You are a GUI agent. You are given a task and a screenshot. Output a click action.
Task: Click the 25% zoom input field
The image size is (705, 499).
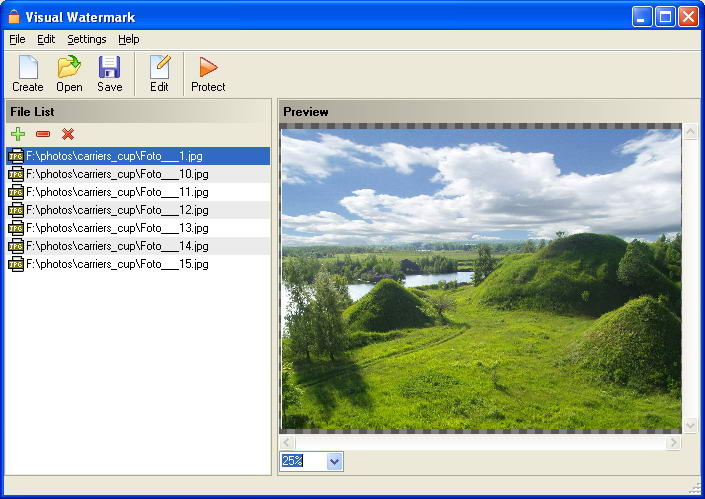(x=303, y=461)
